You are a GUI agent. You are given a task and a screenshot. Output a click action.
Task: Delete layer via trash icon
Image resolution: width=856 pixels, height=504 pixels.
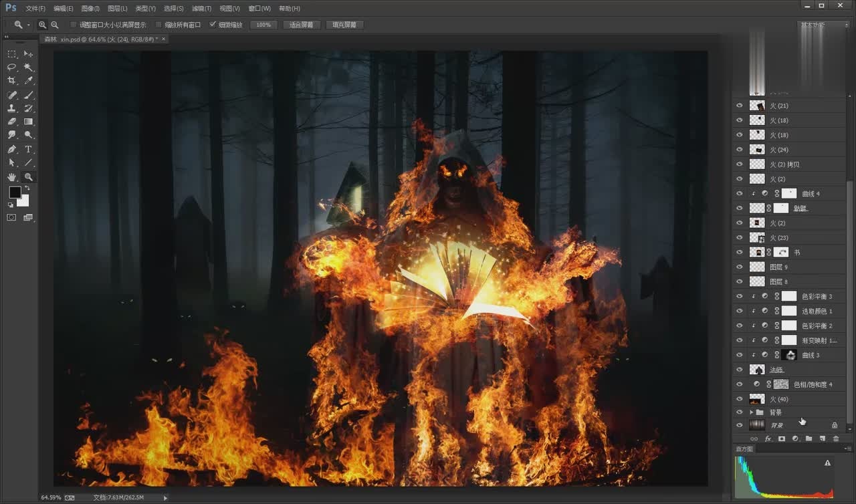coord(835,438)
